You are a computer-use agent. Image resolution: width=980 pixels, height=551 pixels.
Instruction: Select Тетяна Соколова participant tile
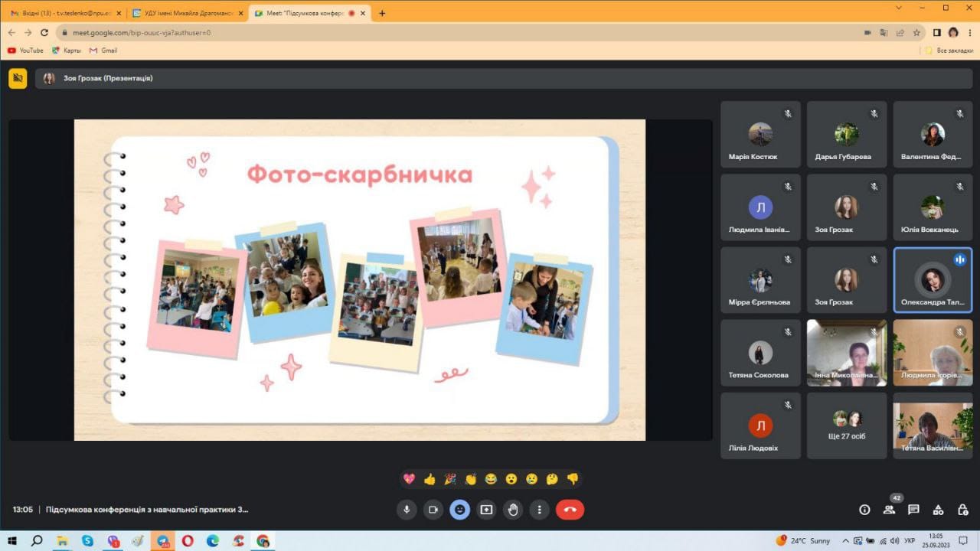point(760,353)
